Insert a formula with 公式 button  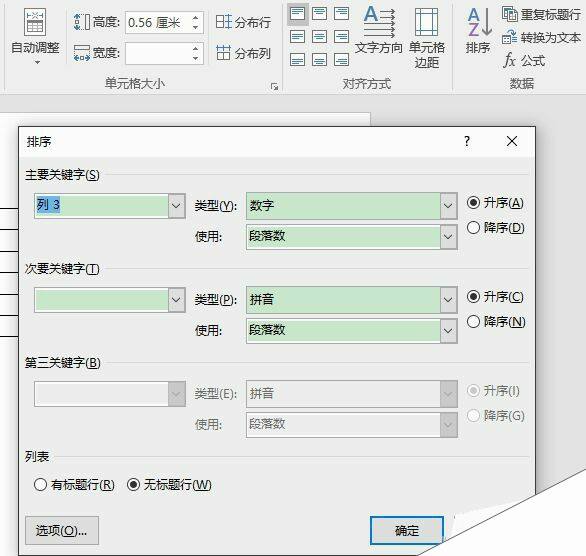click(524, 60)
